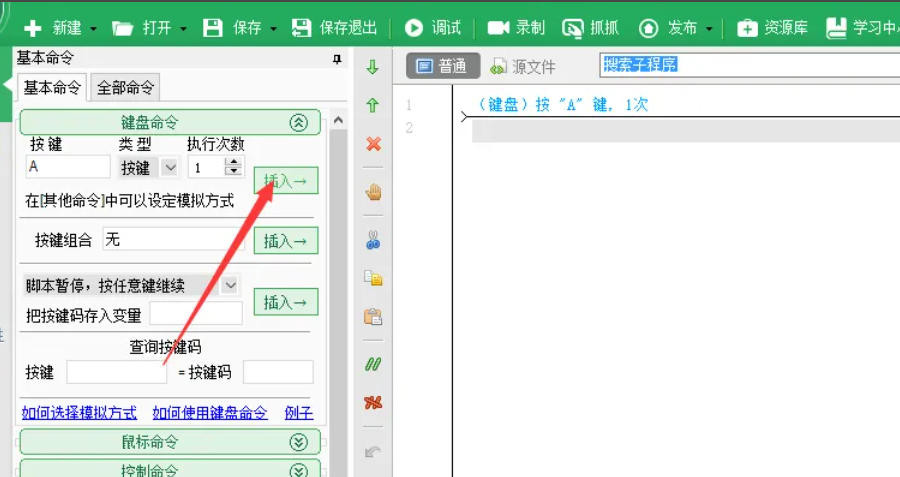Click the scissors cut icon
Image resolution: width=900 pixels, height=477 pixels.
click(373, 239)
